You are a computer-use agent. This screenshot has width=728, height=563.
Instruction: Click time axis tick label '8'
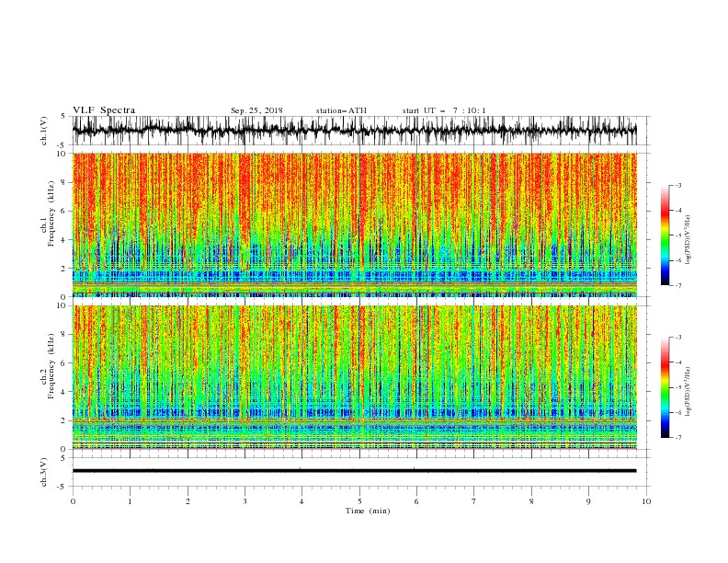tap(531, 501)
